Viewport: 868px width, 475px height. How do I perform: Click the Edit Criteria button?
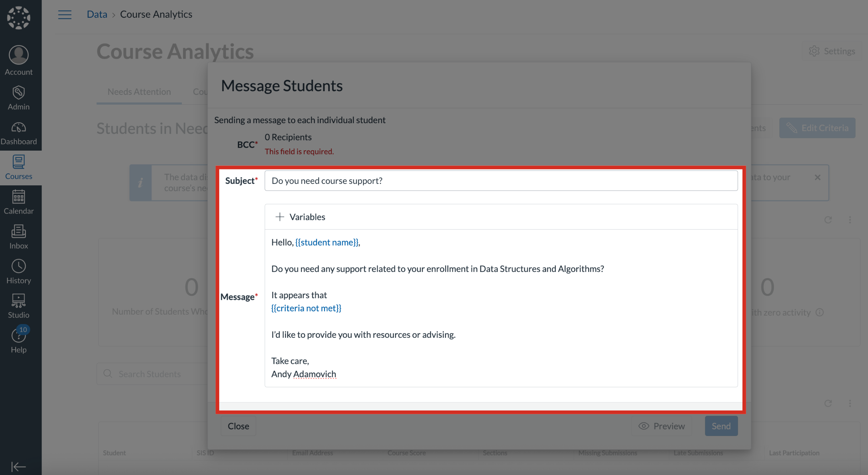817,128
